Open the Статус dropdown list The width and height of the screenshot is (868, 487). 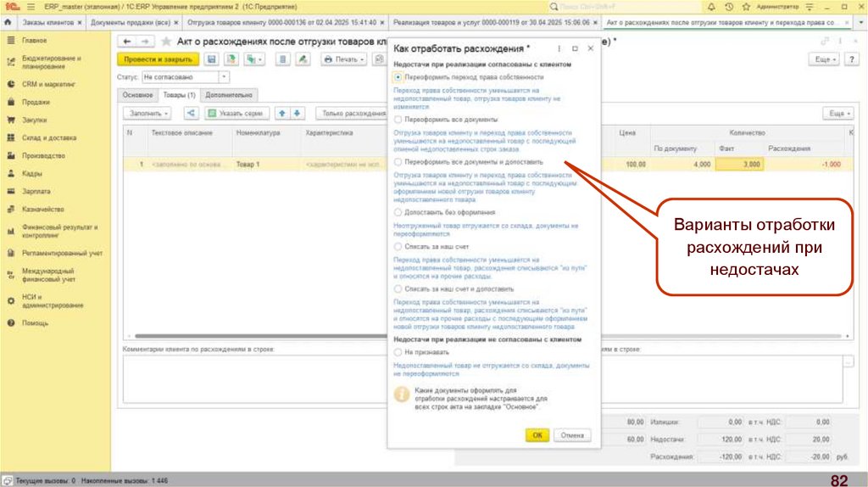(224, 77)
